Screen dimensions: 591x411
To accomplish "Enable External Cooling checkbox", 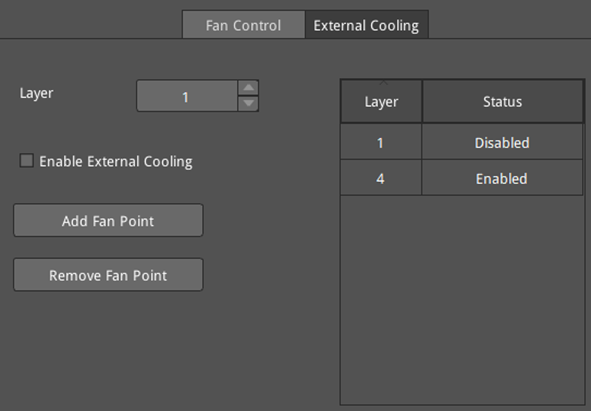I will click(27, 161).
